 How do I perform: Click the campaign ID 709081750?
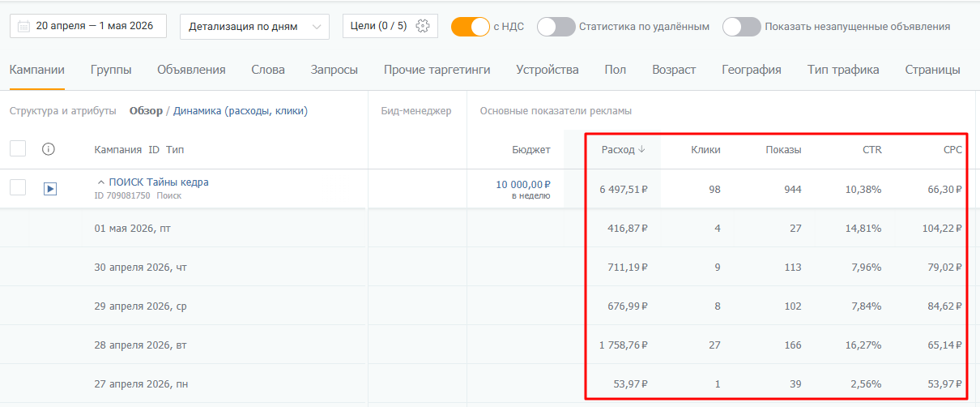(x=122, y=196)
